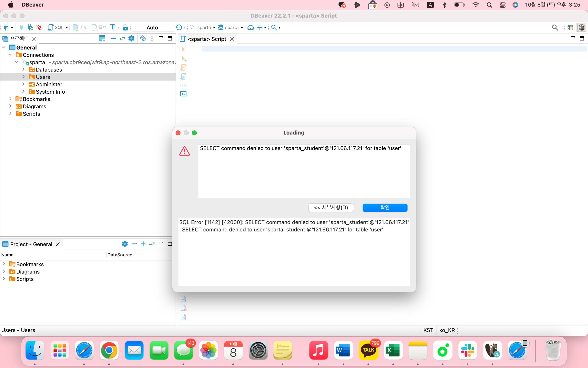
Task: Click the DataSource column header
Action: point(120,255)
